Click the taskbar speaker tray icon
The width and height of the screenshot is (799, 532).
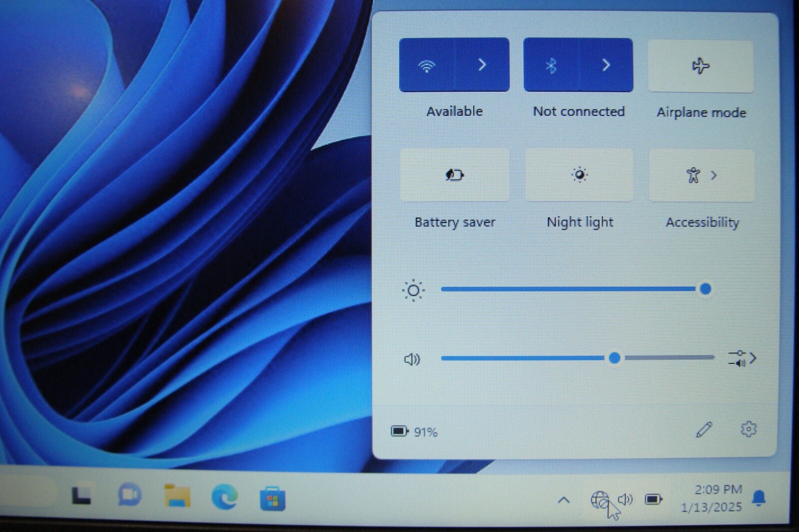(x=625, y=499)
